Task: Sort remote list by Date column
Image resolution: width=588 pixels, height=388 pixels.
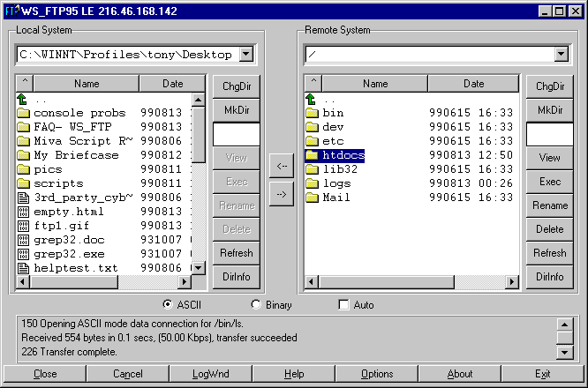Action: (x=473, y=84)
